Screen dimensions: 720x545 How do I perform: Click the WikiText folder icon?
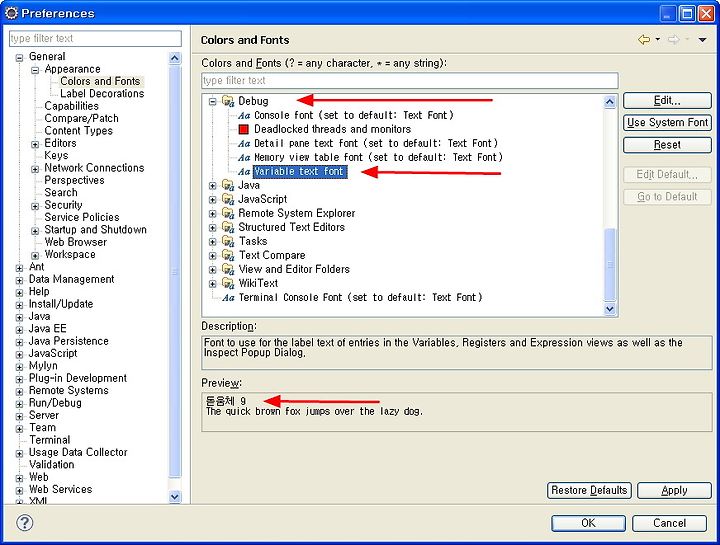(228, 283)
